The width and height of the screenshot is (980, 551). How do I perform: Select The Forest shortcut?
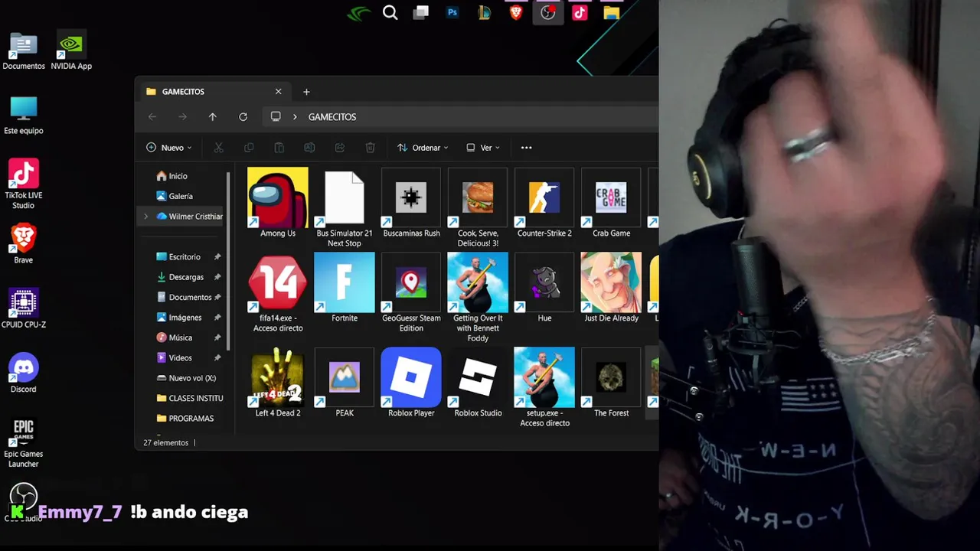pyautogui.click(x=611, y=382)
